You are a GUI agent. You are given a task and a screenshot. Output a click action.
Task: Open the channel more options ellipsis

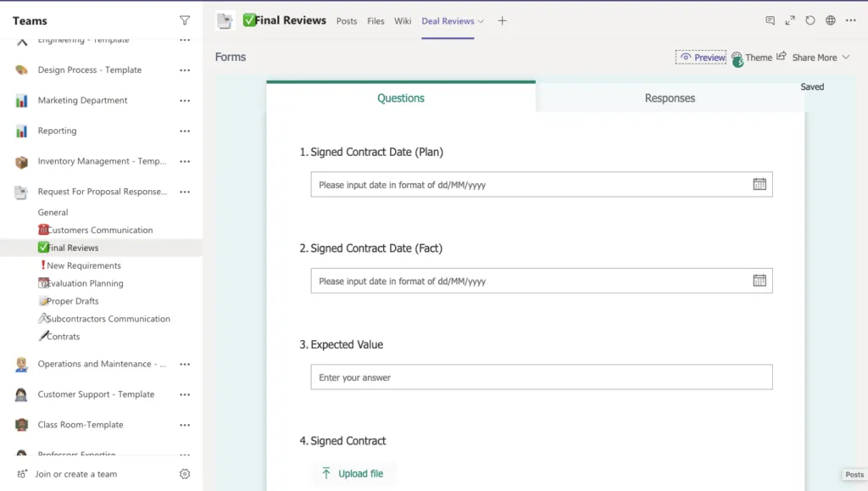(x=851, y=20)
